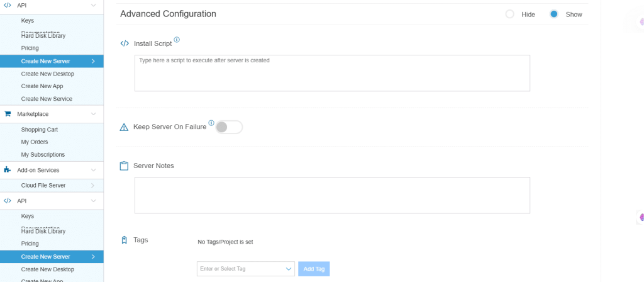Image resolution: width=644 pixels, height=282 pixels.
Task: Click the Add-on Services puzzle icon
Action: point(8,170)
